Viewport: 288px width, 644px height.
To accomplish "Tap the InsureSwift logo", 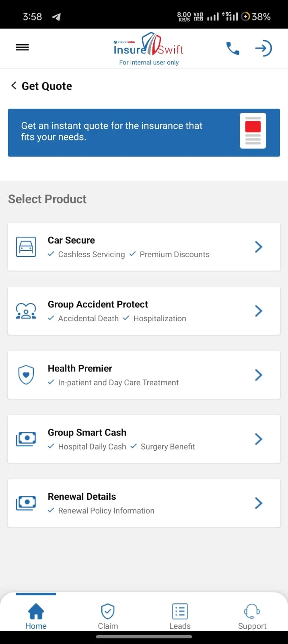I will click(148, 45).
